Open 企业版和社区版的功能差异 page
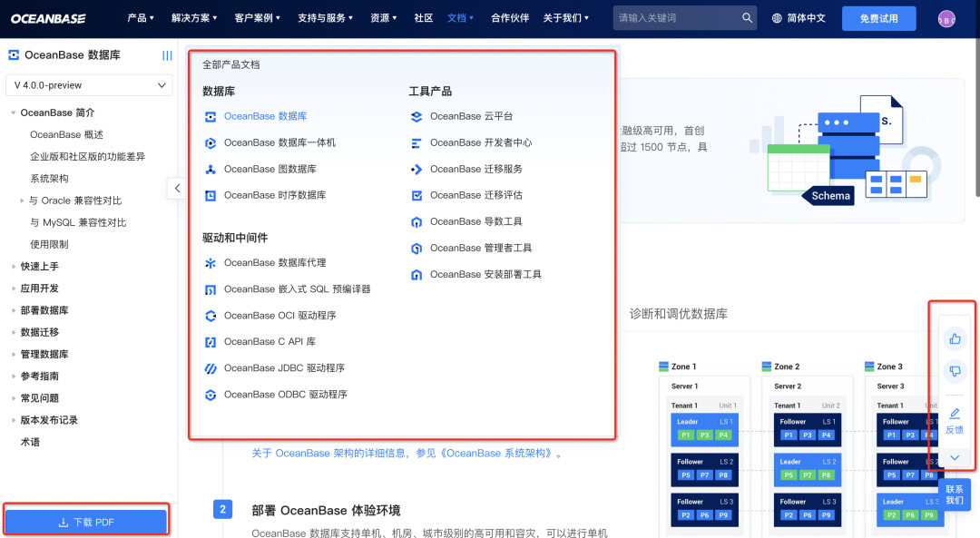 [x=87, y=157]
